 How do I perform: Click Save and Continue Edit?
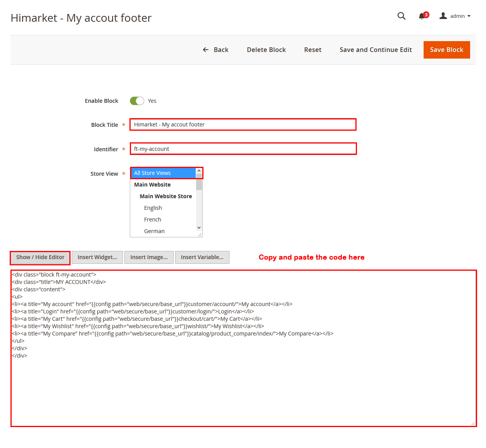click(376, 50)
